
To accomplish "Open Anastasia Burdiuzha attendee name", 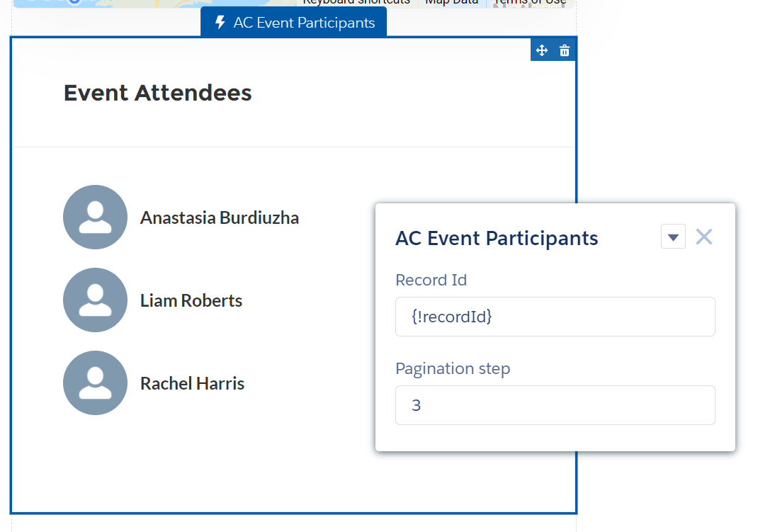I will click(220, 218).
